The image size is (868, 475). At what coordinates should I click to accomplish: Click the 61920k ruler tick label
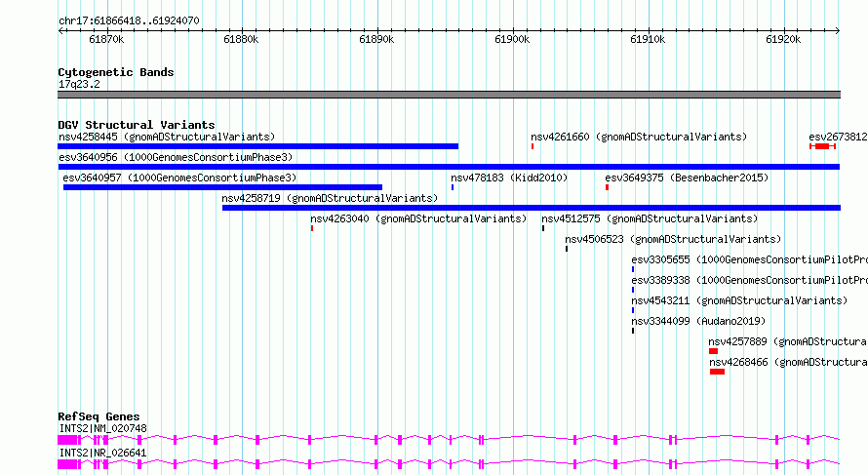[x=783, y=40]
